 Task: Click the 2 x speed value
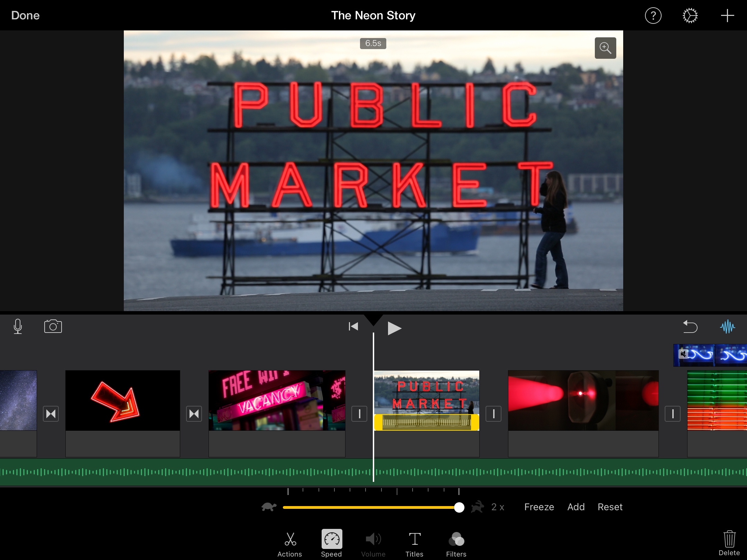[x=498, y=507]
